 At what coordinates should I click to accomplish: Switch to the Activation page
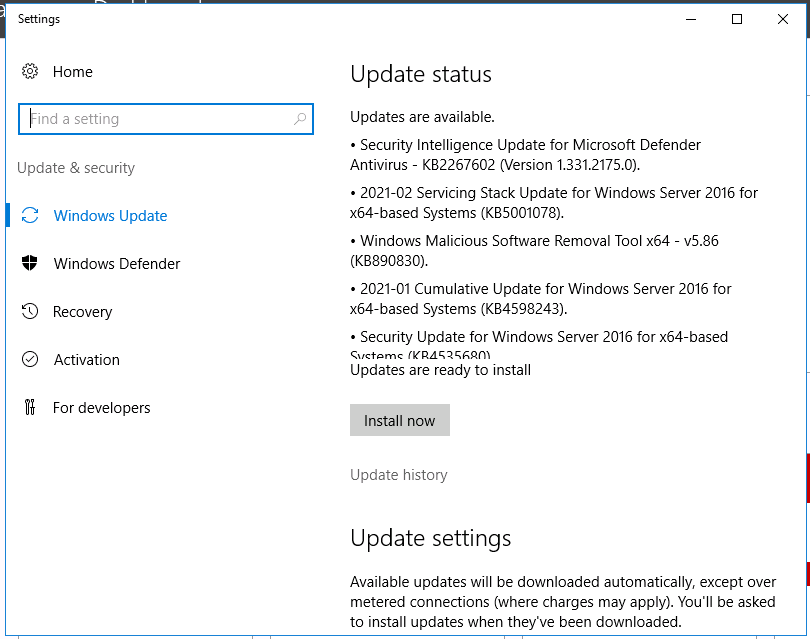pos(87,360)
